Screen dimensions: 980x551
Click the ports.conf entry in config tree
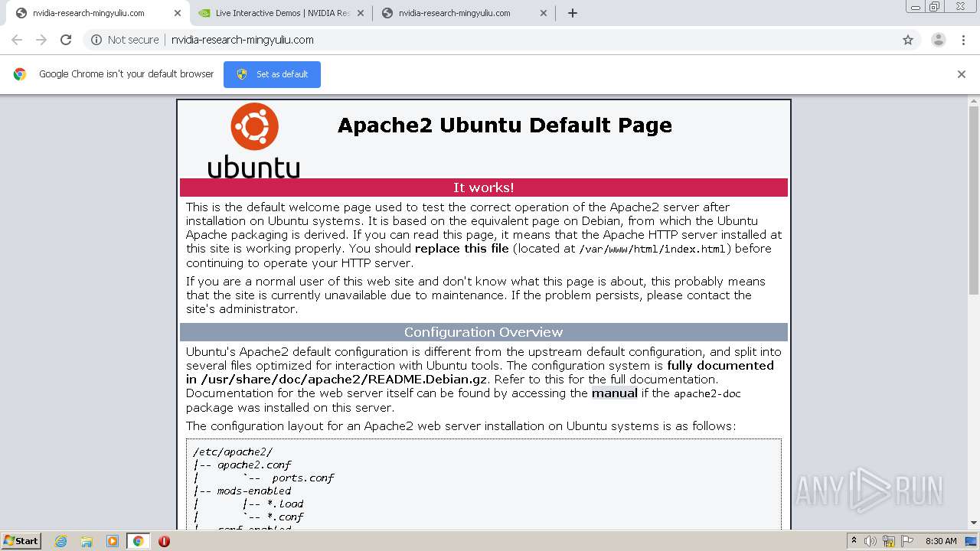pos(303,478)
